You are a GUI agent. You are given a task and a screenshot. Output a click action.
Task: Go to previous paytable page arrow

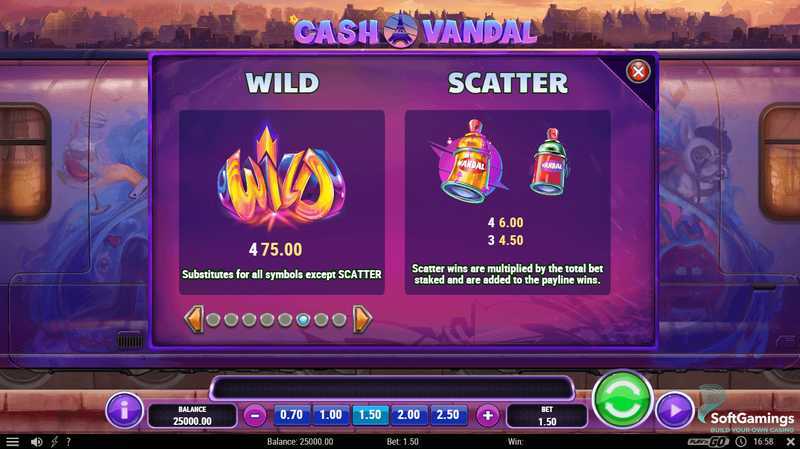click(x=194, y=319)
